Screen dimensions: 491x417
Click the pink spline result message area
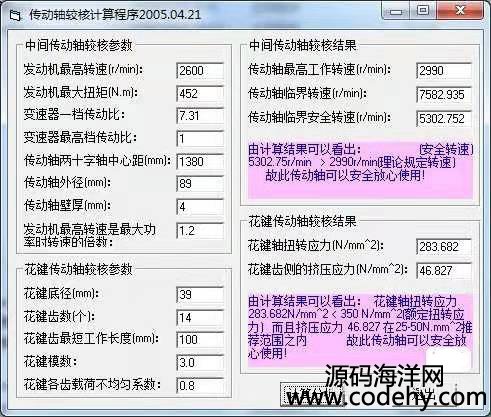click(x=360, y=330)
